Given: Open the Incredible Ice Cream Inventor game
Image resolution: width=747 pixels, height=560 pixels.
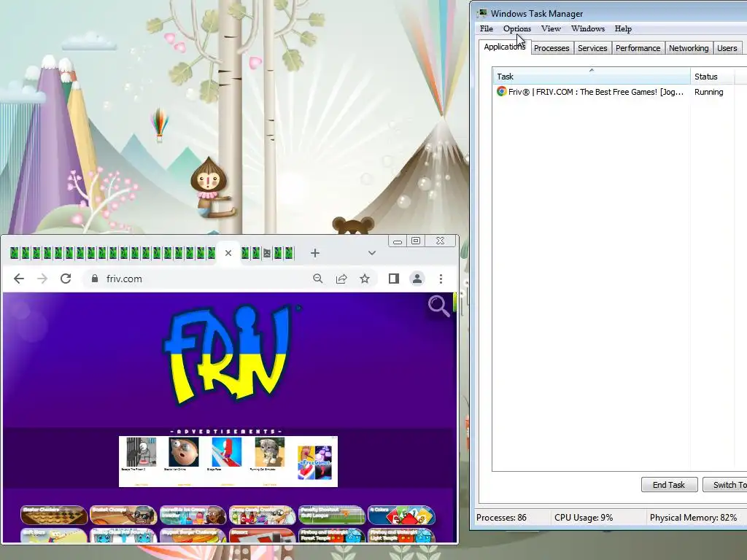Looking at the screenshot, I should [x=193, y=515].
